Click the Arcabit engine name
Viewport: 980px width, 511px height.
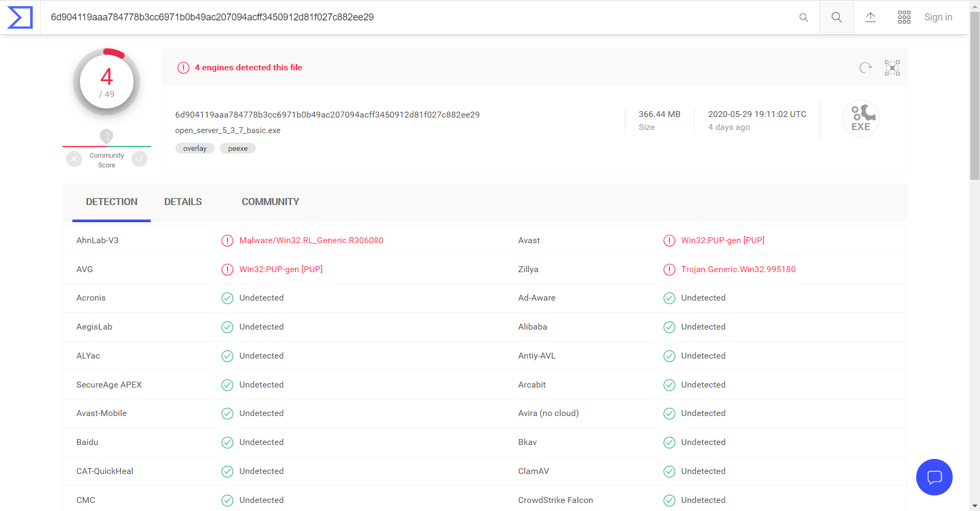tap(532, 385)
